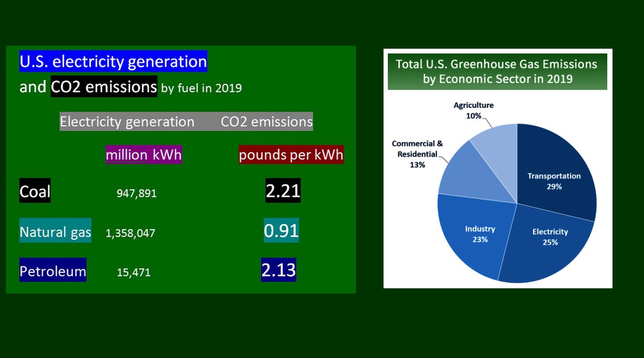
Task: Select the petroleum value 15,471
Action: pos(134,273)
